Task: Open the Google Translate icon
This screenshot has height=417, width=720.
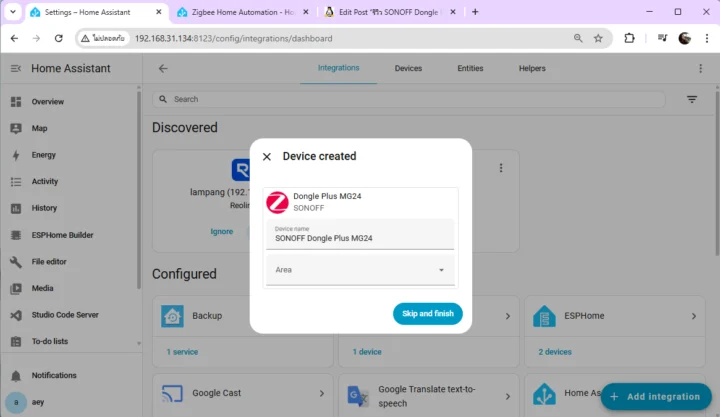Action: [x=358, y=396]
